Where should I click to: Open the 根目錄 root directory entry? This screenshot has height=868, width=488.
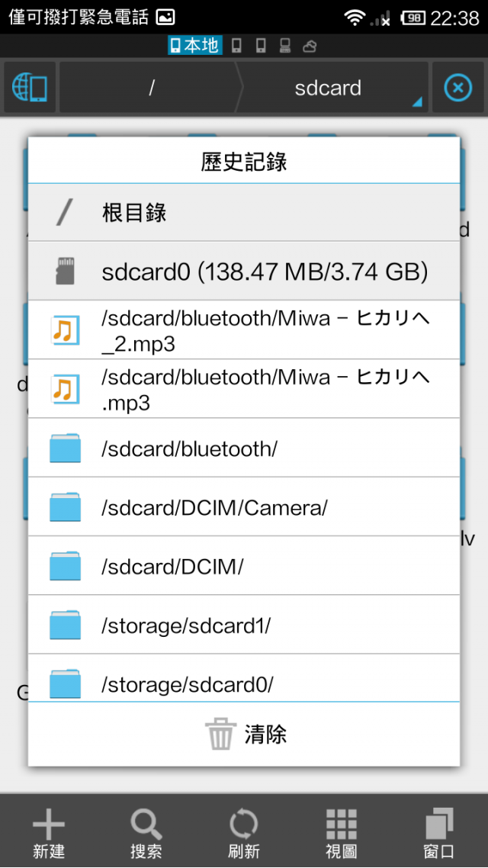[244, 213]
